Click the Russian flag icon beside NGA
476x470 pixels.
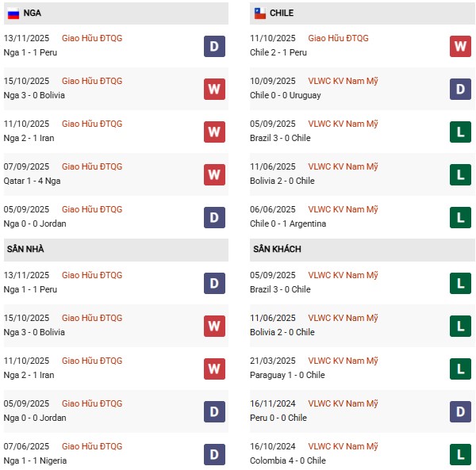13,13
